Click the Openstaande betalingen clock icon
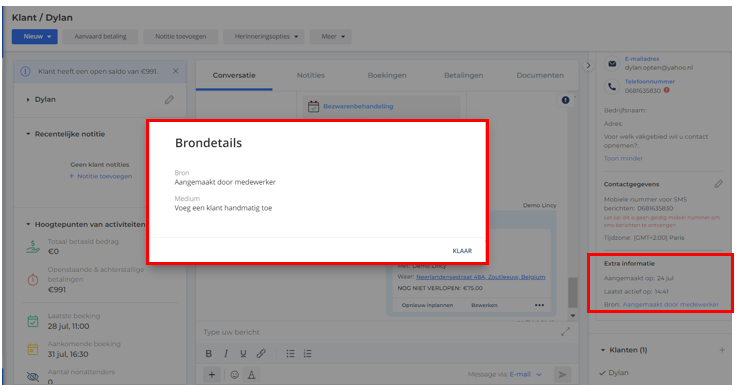The image size is (739, 385). 33,279
